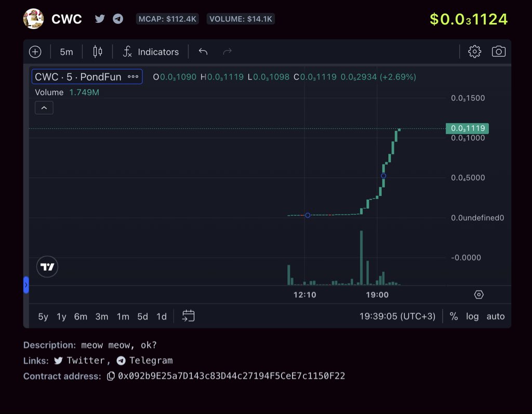Click the circle marker on the rising candles
The width and height of the screenshot is (532, 414).
[383, 176]
